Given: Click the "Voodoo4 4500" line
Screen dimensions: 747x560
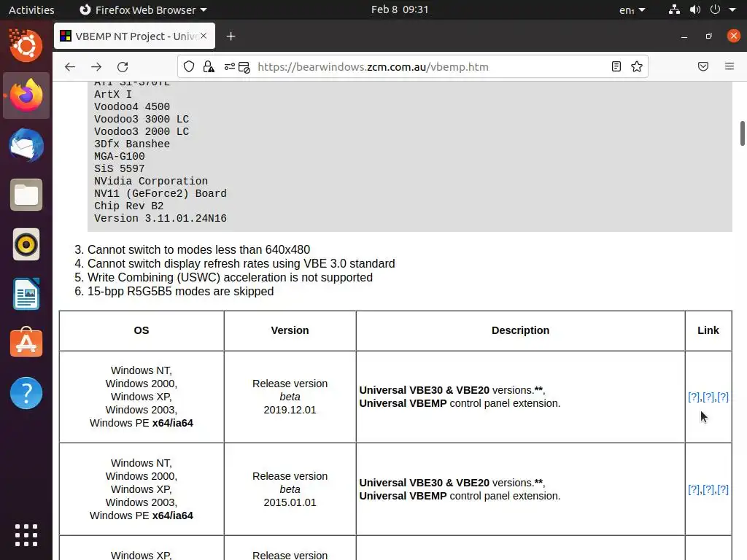Looking at the screenshot, I should tap(132, 106).
